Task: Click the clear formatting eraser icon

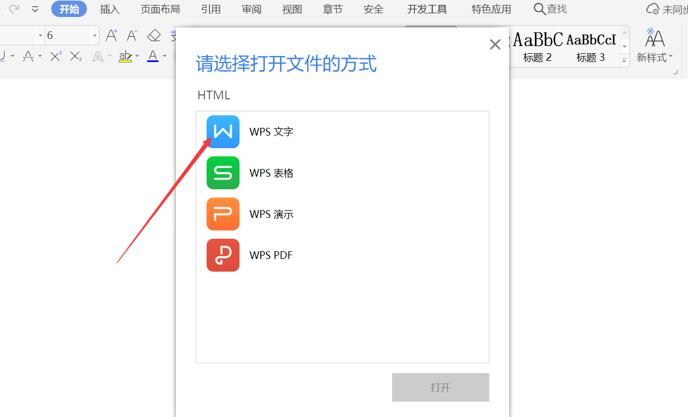Action: coord(154,35)
